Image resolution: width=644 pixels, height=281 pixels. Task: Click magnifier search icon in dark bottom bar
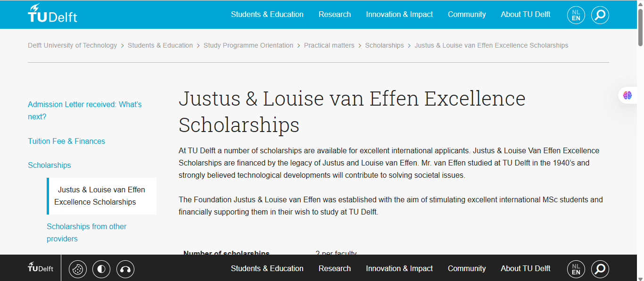coord(600,269)
